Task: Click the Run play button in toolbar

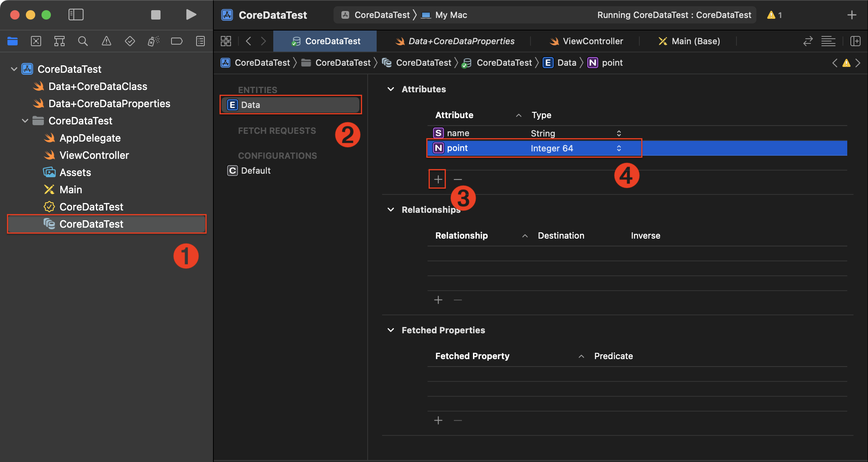Action: tap(191, 15)
